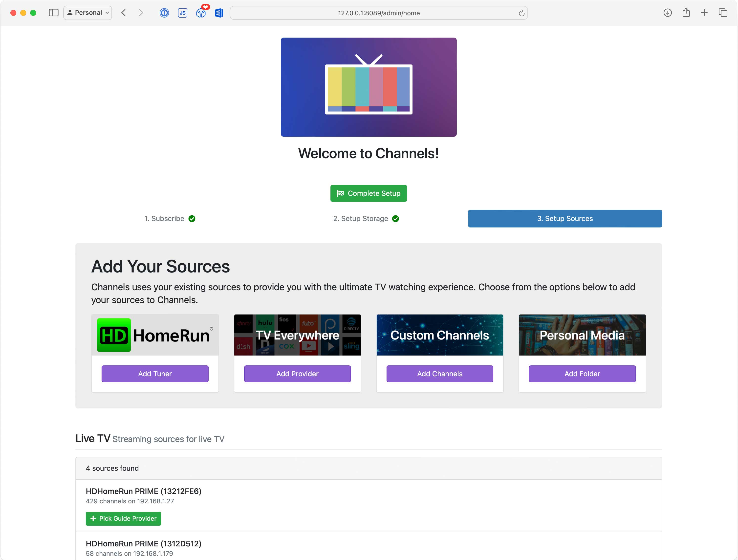
Task: Open the 1Password extension icon
Action: 164,13
